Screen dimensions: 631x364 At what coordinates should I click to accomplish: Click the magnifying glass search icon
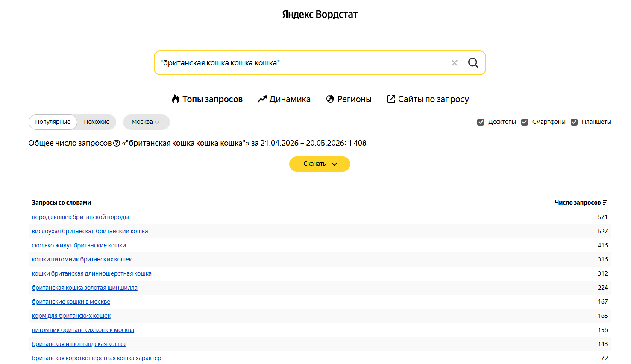pos(473,63)
